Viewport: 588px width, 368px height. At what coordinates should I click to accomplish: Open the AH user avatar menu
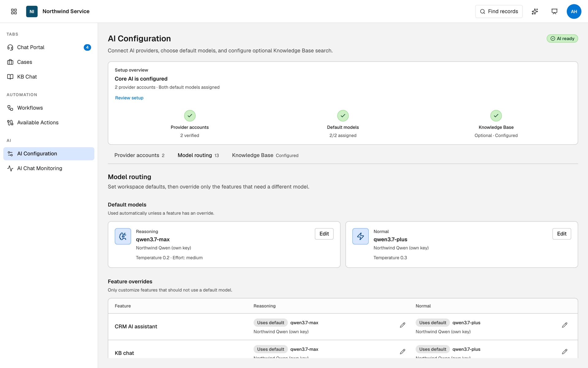pyautogui.click(x=574, y=11)
